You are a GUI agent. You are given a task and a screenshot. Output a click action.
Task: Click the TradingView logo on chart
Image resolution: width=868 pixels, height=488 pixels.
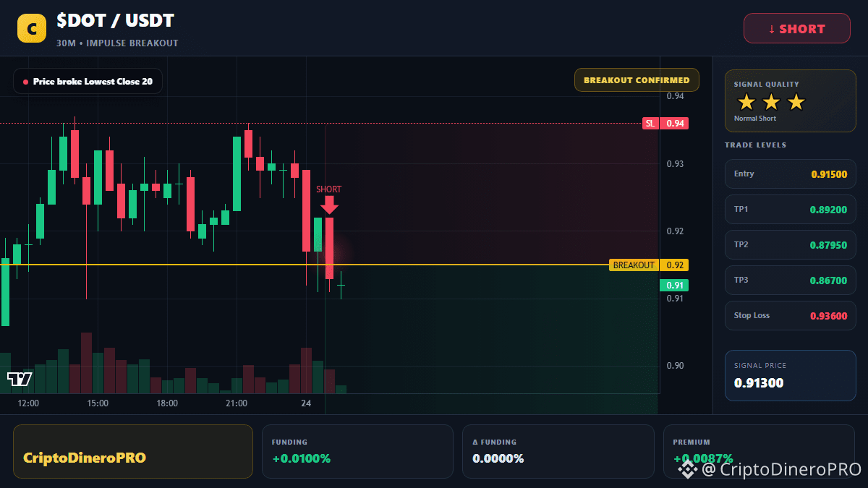click(20, 379)
